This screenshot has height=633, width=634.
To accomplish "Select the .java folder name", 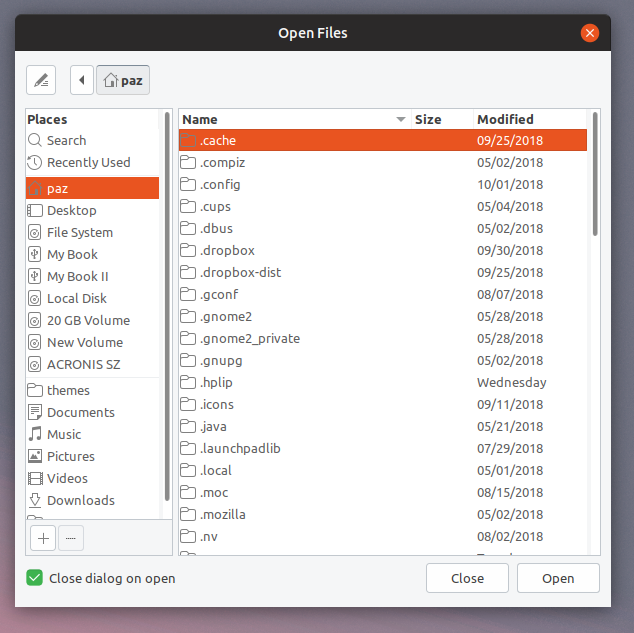I will [x=213, y=426].
